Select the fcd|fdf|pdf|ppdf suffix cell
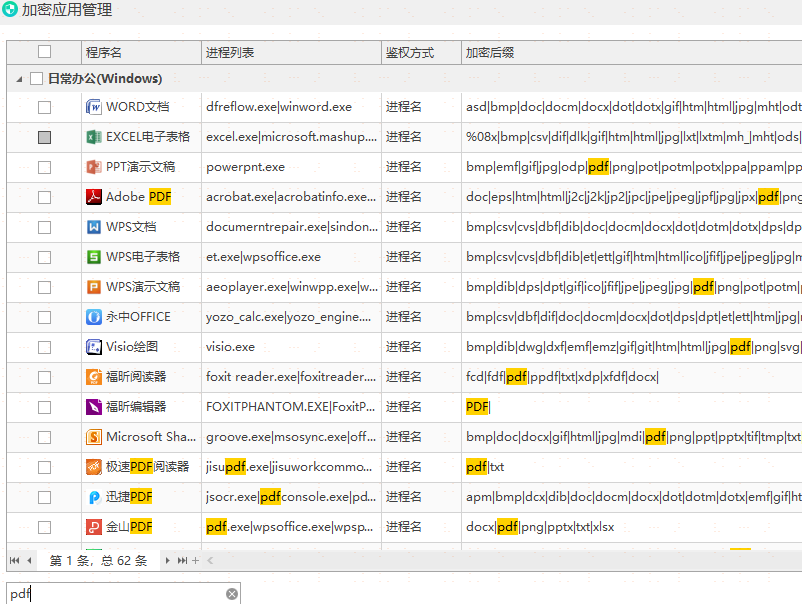The image size is (802, 604). (x=632, y=377)
